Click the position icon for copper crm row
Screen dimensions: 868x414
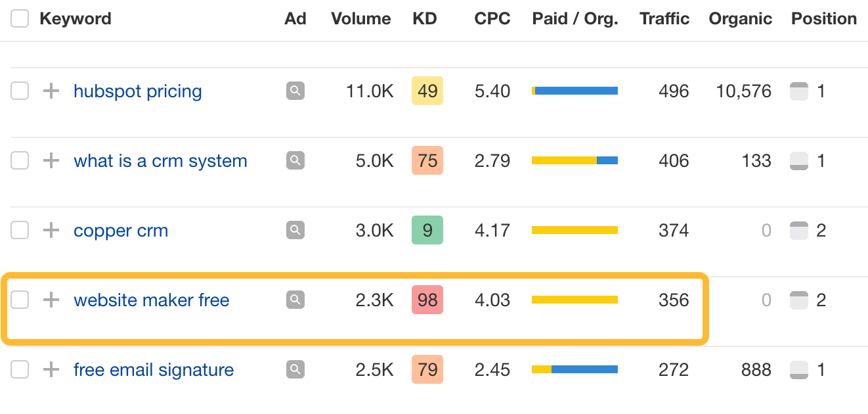(798, 230)
